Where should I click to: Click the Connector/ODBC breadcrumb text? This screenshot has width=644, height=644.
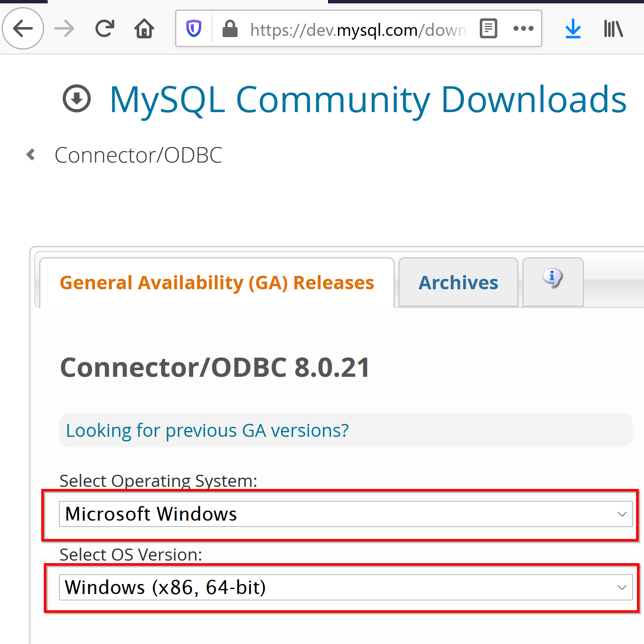138,155
